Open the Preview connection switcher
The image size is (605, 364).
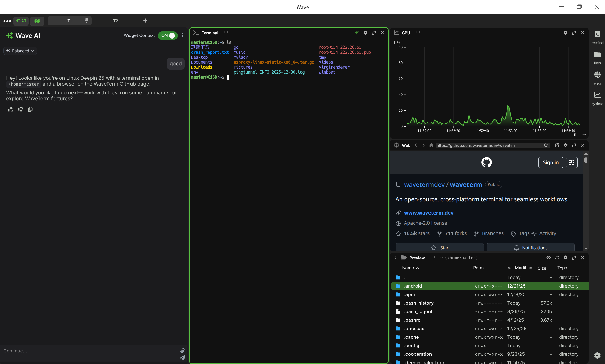pos(432,258)
